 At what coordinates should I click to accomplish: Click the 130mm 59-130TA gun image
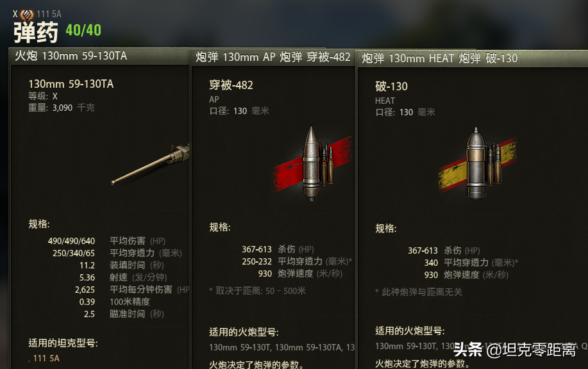[x=150, y=164]
